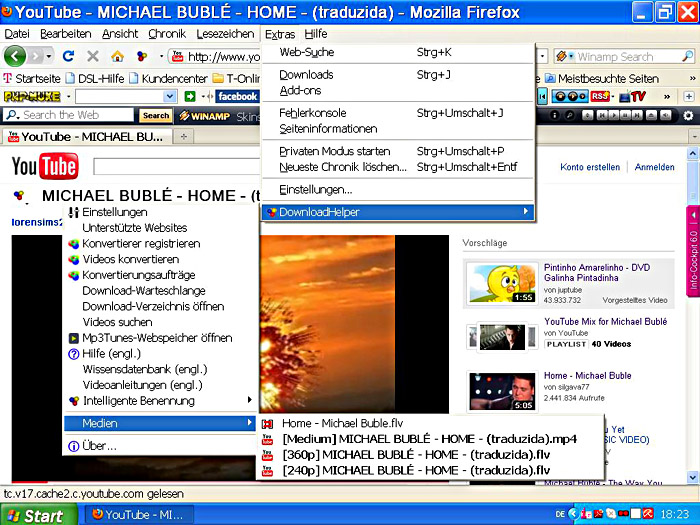Screen dimensions: 700x525
Task: Open Pintinho Amarelinho - DVD video link
Action: coord(596,272)
